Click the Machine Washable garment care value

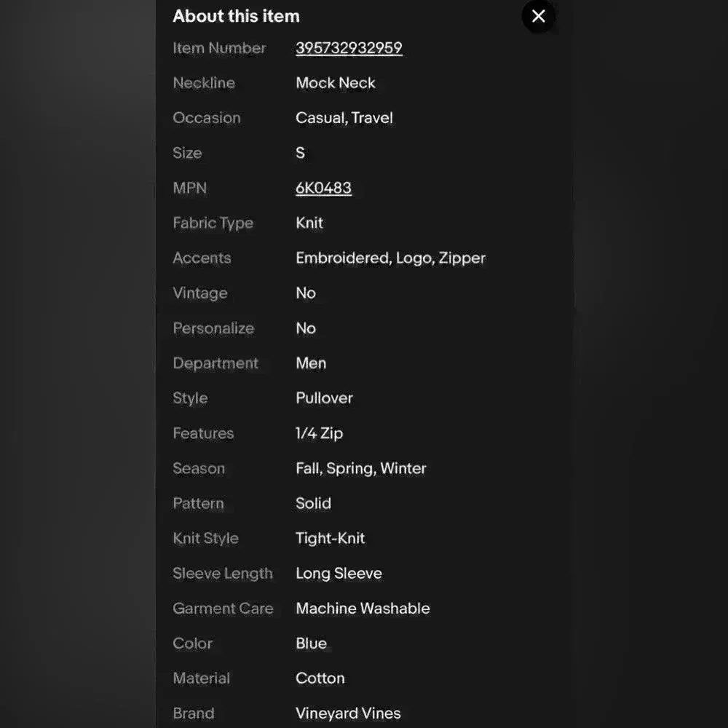(363, 608)
